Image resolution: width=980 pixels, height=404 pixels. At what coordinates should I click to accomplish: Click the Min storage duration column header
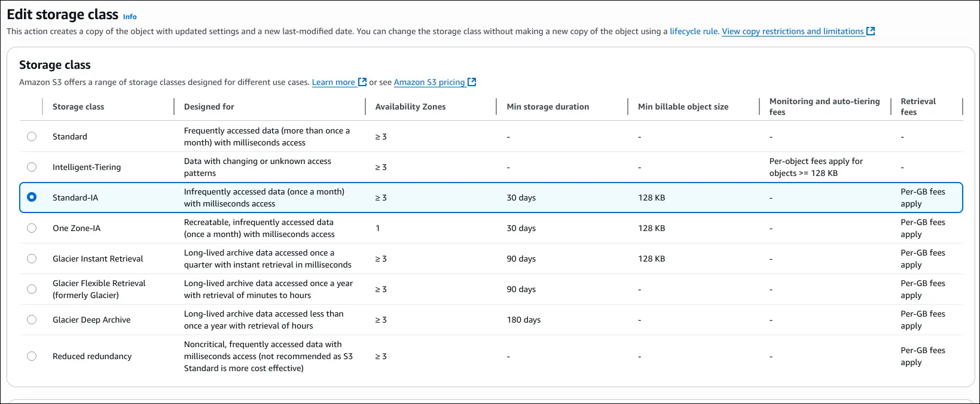click(x=548, y=107)
